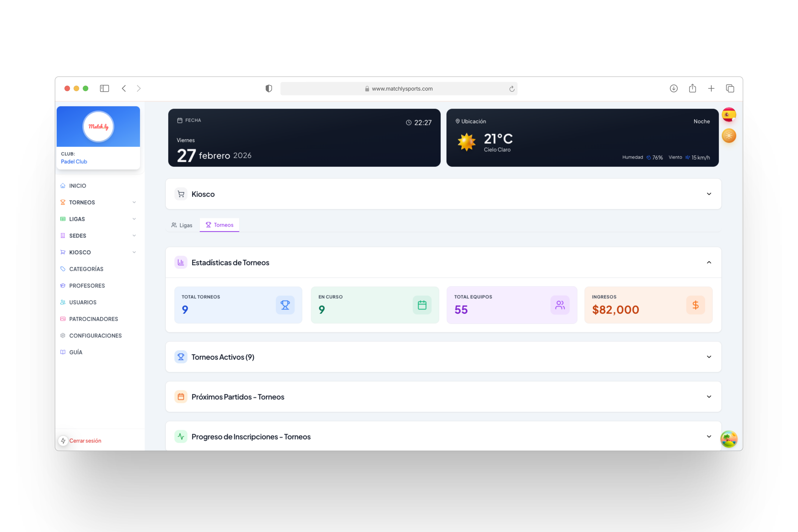Click the Usuarios icon in the sidebar
Viewport: 798px width, 532px height.
[63, 302]
